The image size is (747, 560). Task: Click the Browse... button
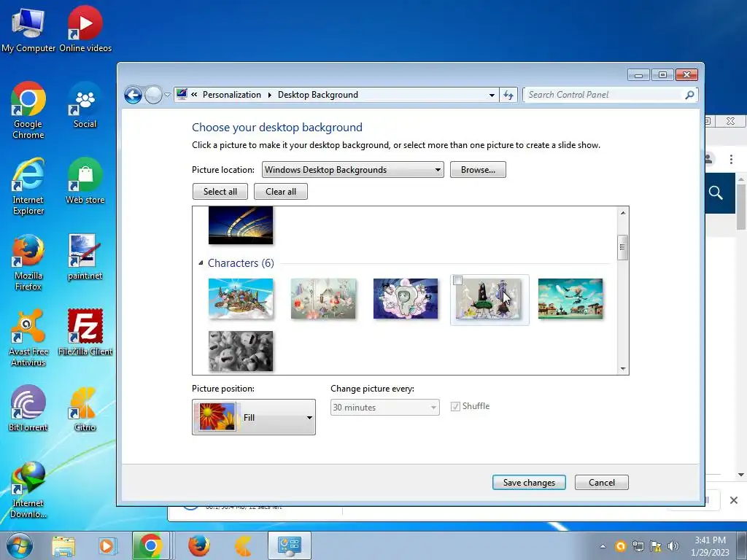pyautogui.click(x=478, y=169)
